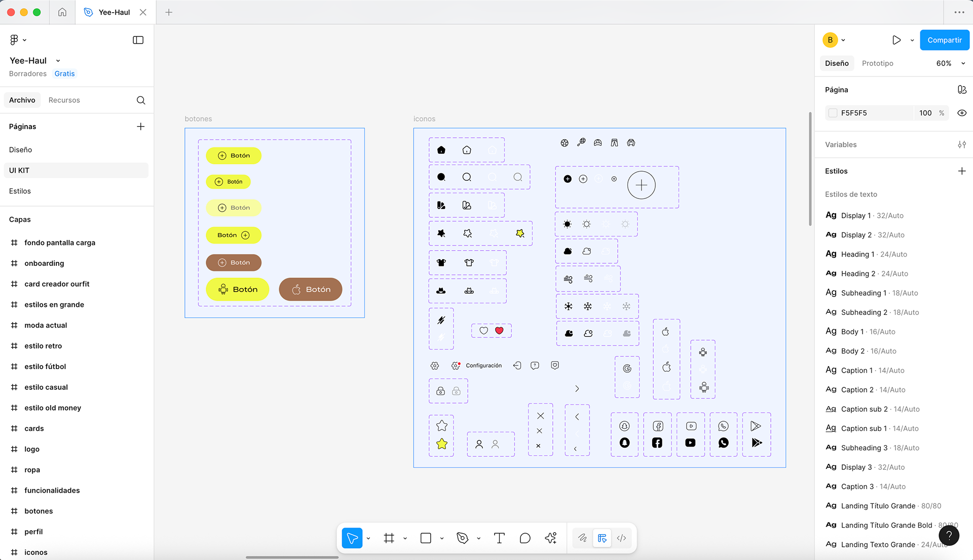Select the Pen tool in toolbar
The width and height of the screenshot is (973, 560).
pyautogui.click(x=462, y=538)
